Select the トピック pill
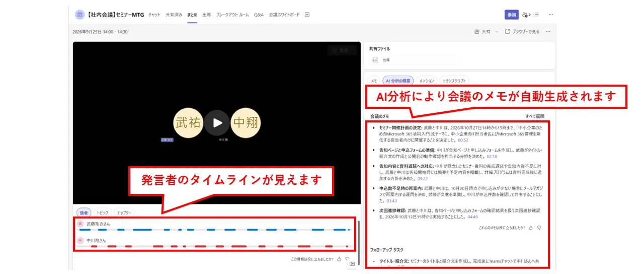This screenshot has height=274, width=644. pos(102,213)
